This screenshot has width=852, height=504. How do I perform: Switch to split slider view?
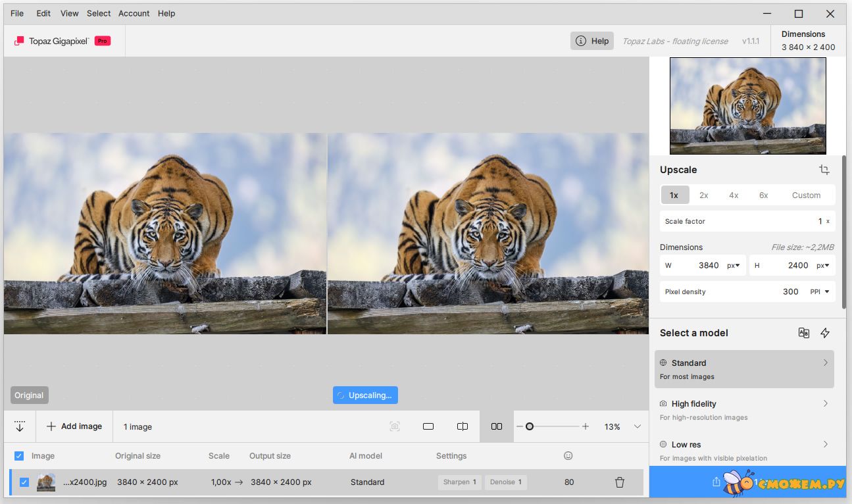pos(463,426)
